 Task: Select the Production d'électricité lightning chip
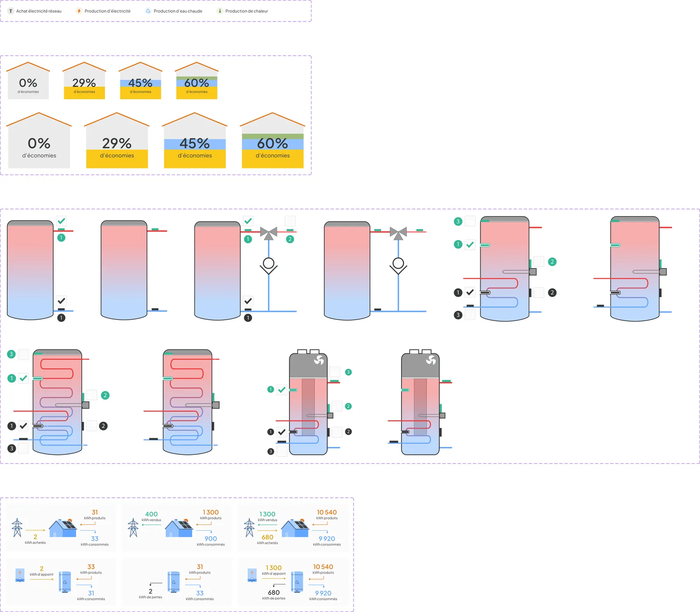(x=103, y=11)
